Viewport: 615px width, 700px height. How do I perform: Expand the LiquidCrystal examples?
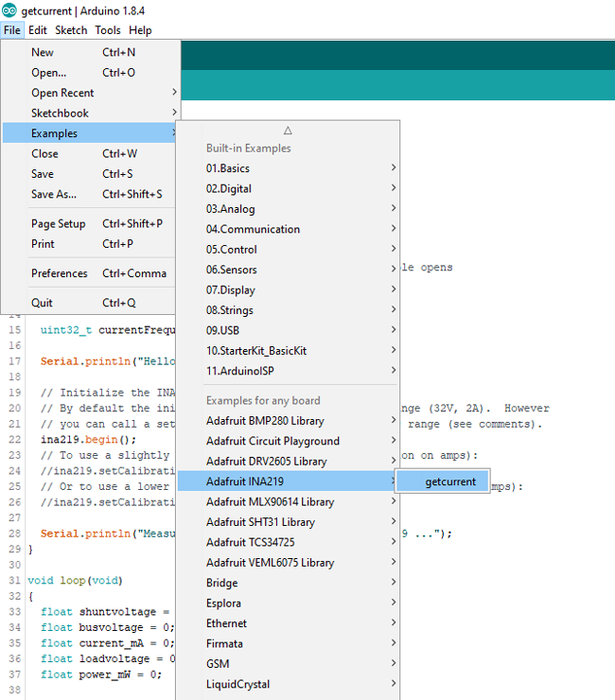pyautogui.click(x=288, y=684)
